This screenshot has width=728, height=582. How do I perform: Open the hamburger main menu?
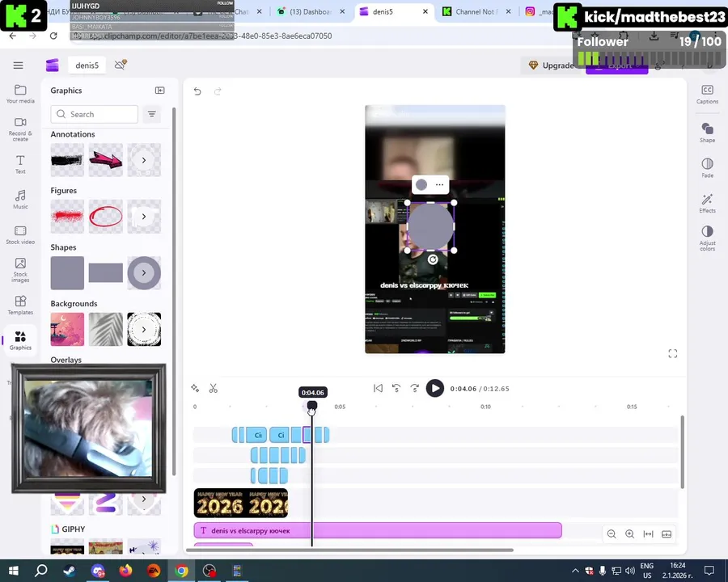18,65
